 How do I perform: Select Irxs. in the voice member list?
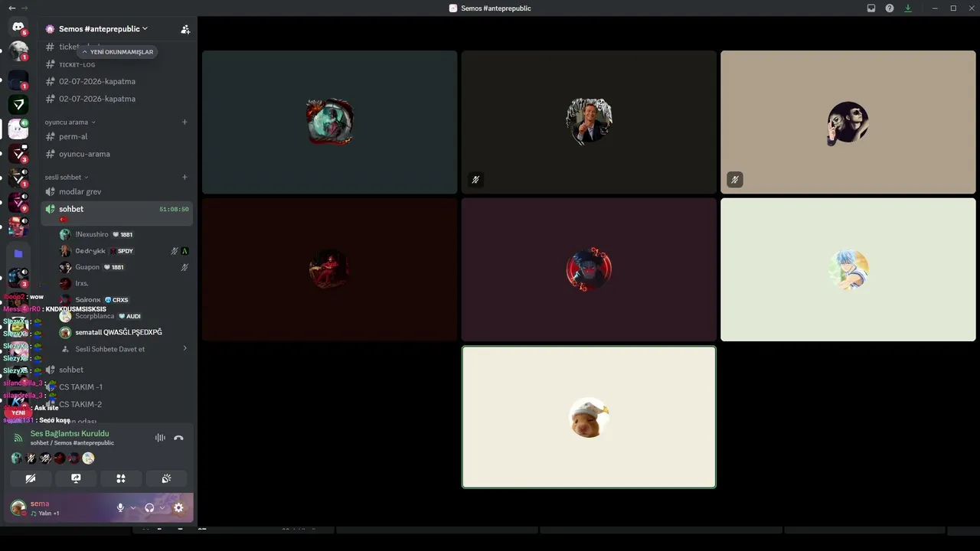[x=124, y=283]
